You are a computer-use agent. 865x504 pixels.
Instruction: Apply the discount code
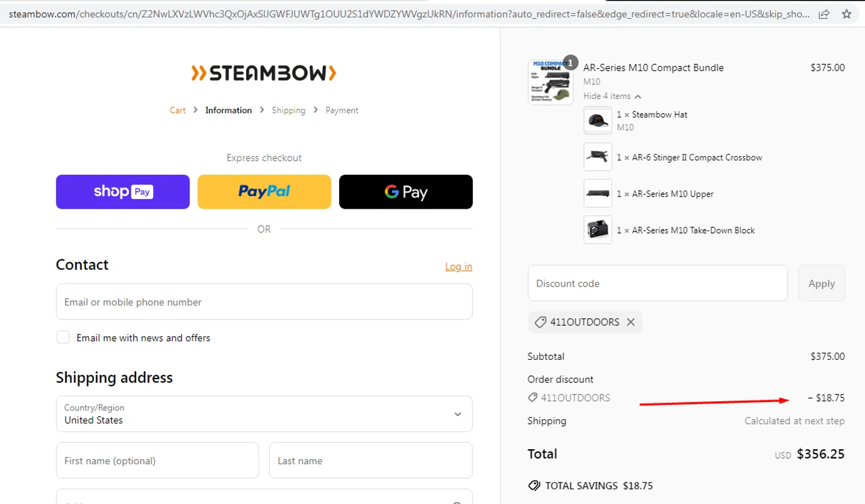(x=821, y=283)
